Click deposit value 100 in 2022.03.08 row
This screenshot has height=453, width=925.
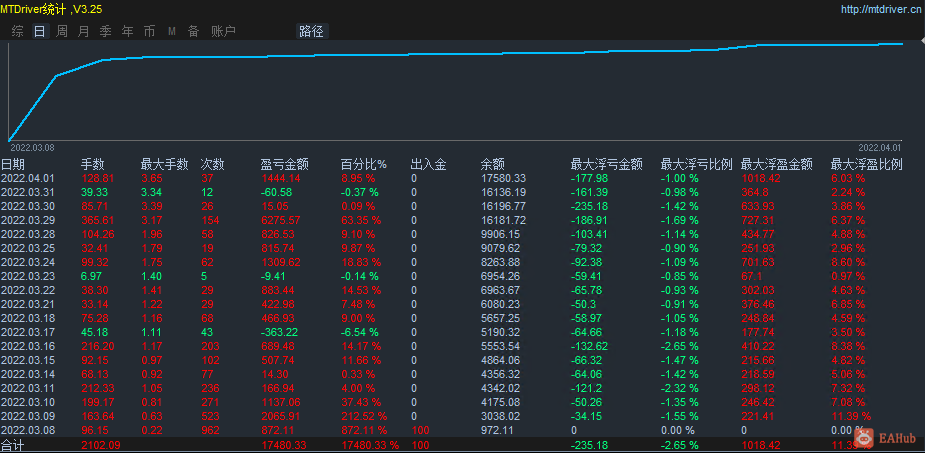click(x=420, y=430)
